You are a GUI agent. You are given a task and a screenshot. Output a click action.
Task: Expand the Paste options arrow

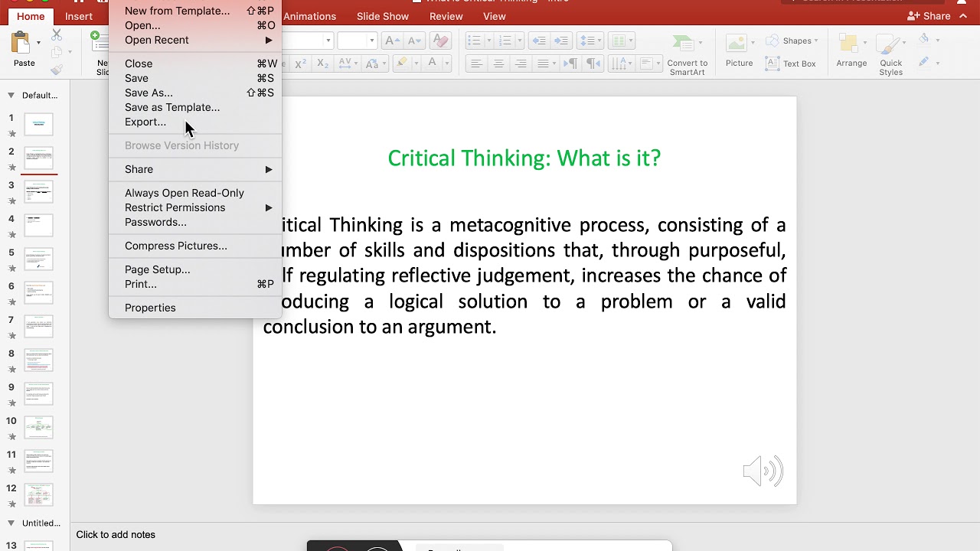tap(38, 43)
